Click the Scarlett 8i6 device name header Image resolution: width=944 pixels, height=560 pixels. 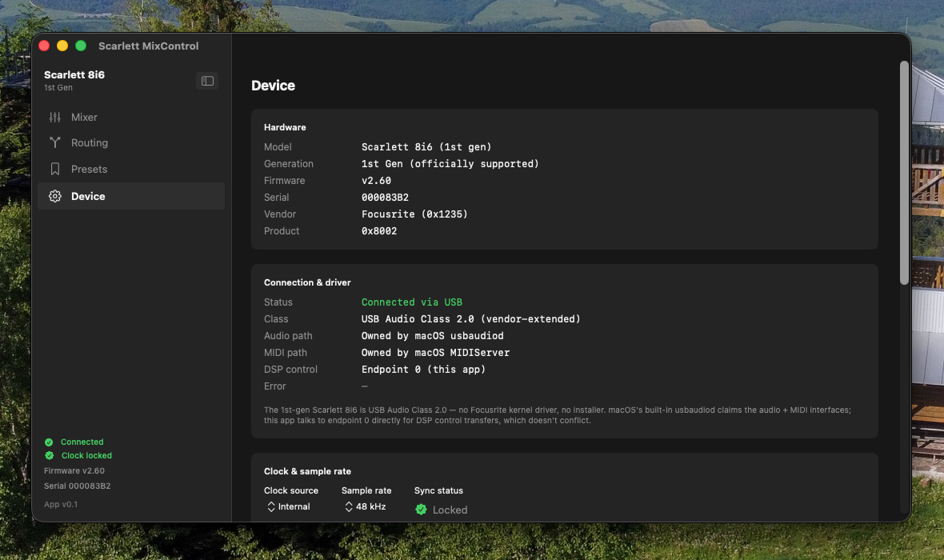(74, 74)
